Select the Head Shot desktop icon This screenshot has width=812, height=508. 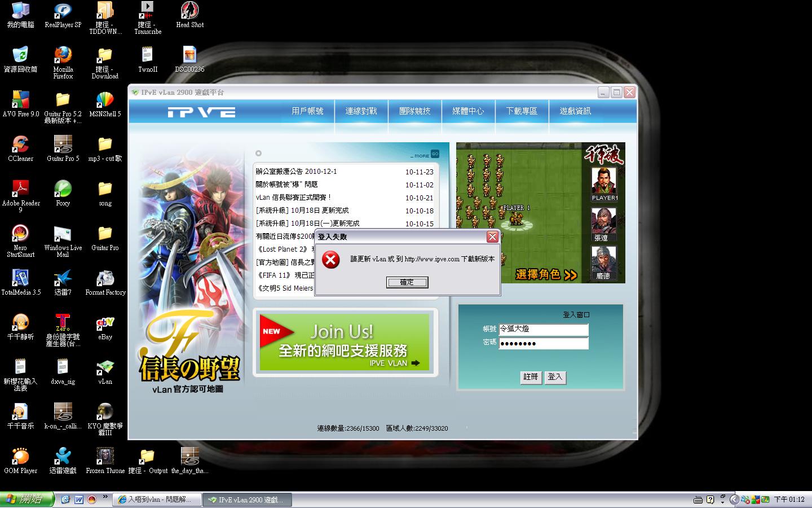189,15
